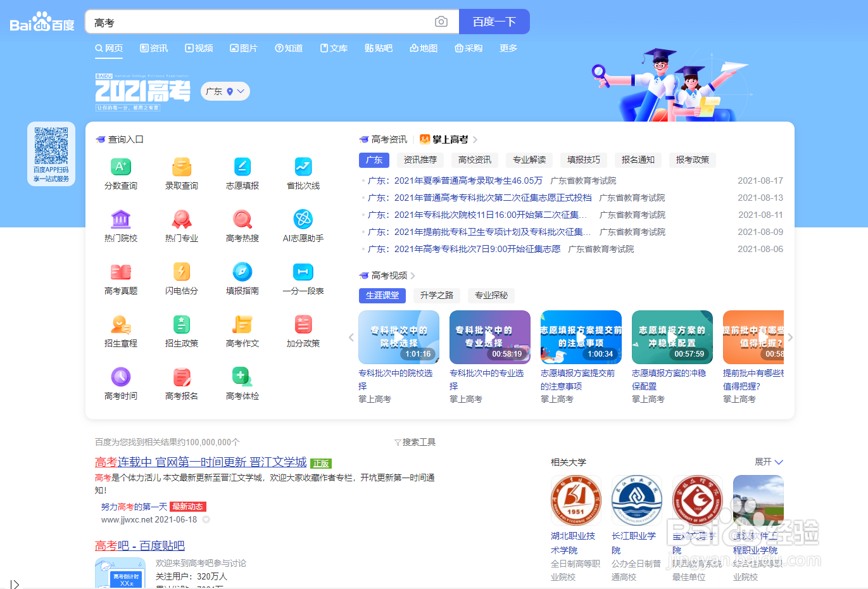
Task: Click the 加分政策 bonus policy icon
Action: click(x=303, y=324)
